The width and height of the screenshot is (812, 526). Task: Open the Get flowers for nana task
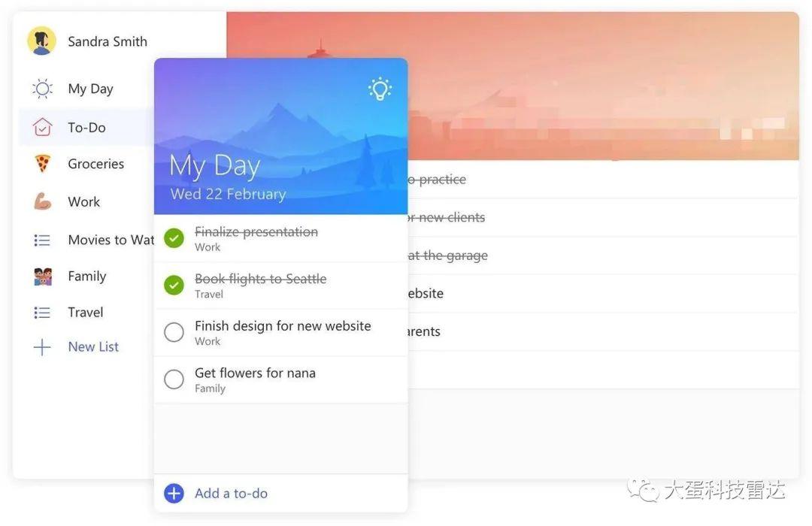[x=281, y=379]
